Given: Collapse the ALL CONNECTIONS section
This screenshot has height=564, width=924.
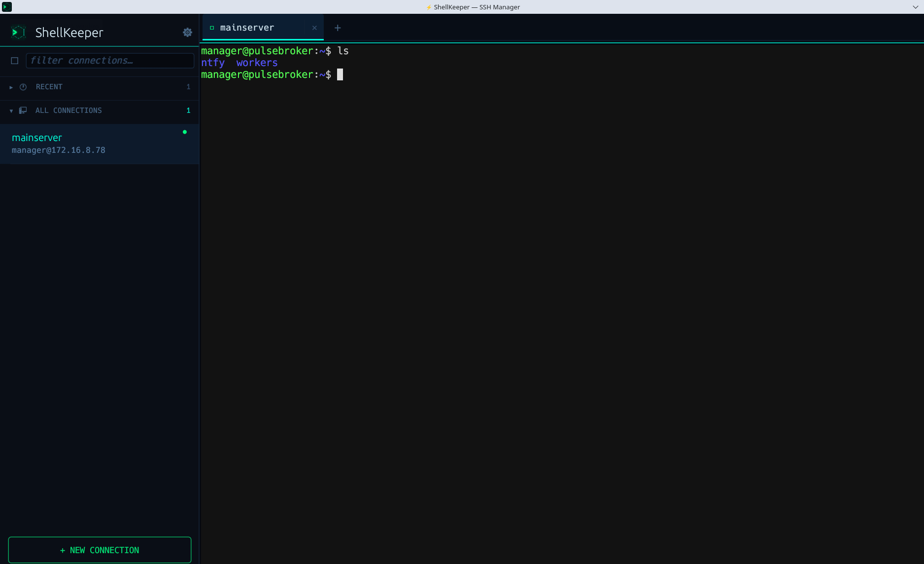Looking at the screenshot, I should (x=11, y=110).
